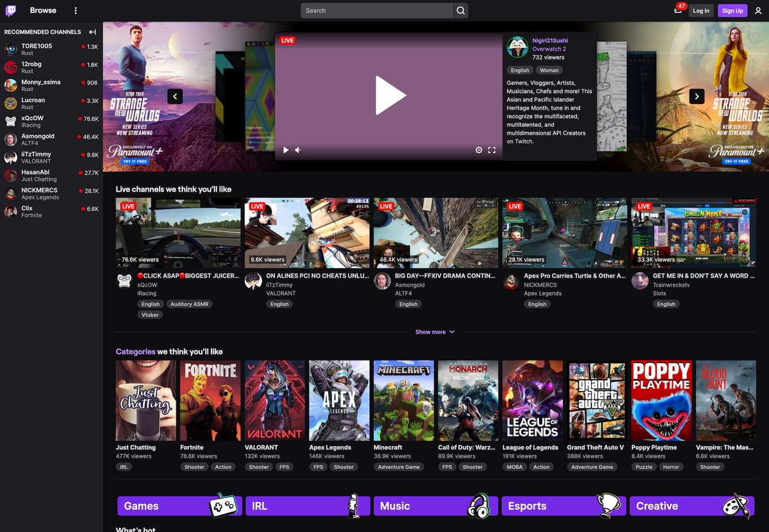Collapse the Recommended Channels sidebar
Viewport: 769px width, 532px height.
pos(92,32)
